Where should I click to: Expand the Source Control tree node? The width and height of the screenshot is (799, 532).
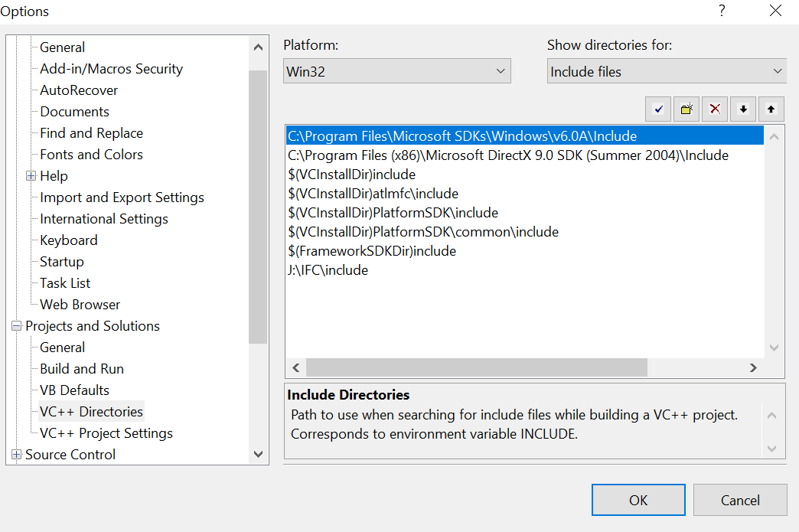click(17, 455)
